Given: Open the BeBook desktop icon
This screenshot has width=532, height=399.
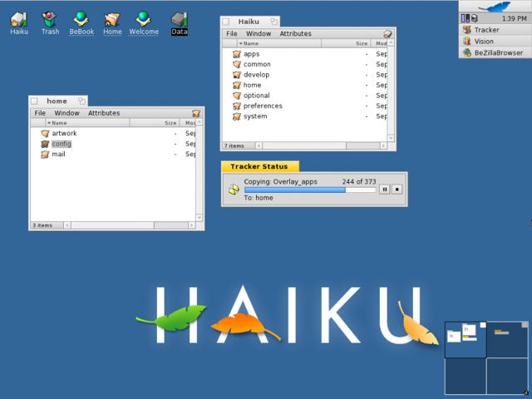Looking at the screenshot, I should (81, 19).
